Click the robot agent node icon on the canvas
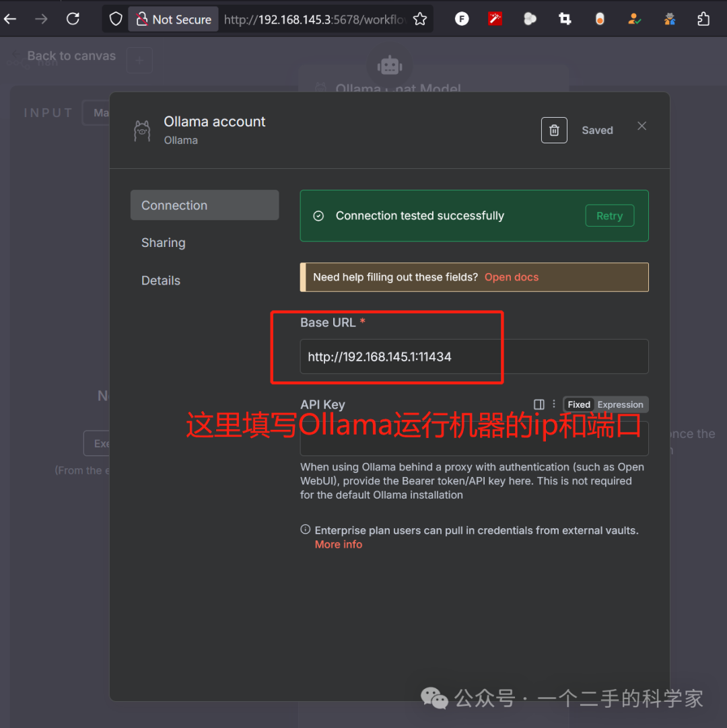Screen dimensions: 727x728 click(x=390, y=65)
